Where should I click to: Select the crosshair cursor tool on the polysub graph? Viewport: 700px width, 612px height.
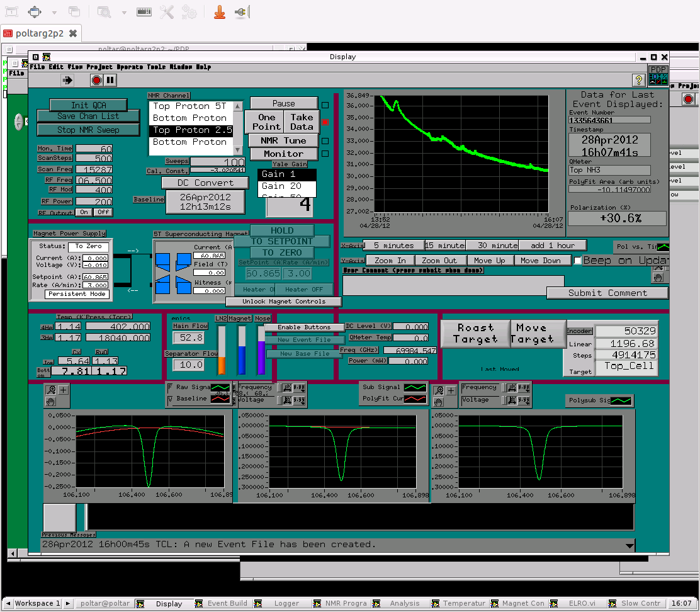point(451,390)
